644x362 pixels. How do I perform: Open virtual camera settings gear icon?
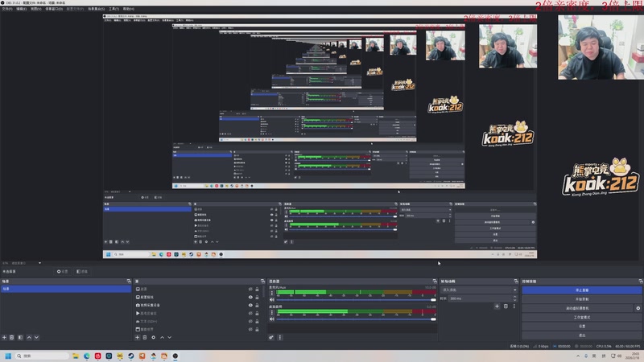click(638, 308)
